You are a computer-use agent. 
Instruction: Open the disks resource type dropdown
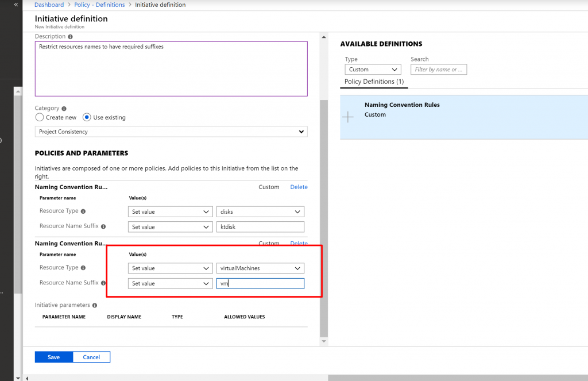coord(260,211)
